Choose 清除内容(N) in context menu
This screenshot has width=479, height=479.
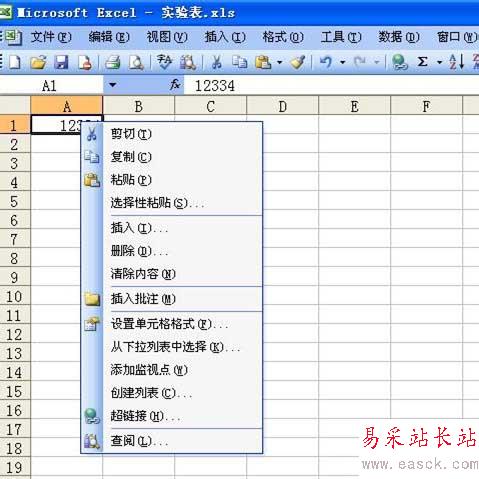click(x=172, y=274)
